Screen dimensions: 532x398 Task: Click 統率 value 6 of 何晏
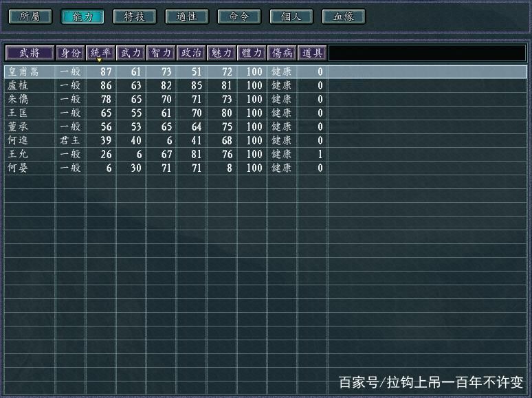(x=109, y=168)
